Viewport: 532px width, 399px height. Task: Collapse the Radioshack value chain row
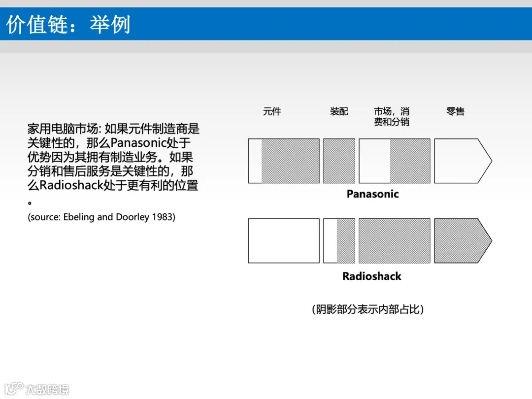372,276
